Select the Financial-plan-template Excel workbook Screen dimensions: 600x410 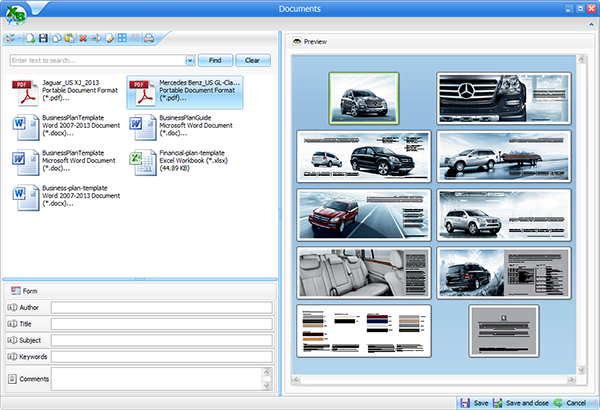(183, 161)
